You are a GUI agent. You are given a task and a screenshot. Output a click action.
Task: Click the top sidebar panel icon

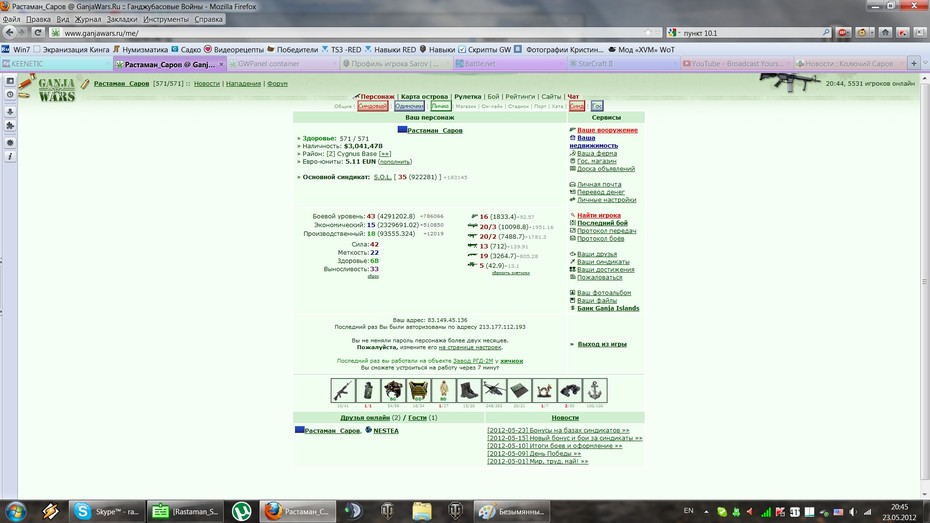click(x=10, y=81)
